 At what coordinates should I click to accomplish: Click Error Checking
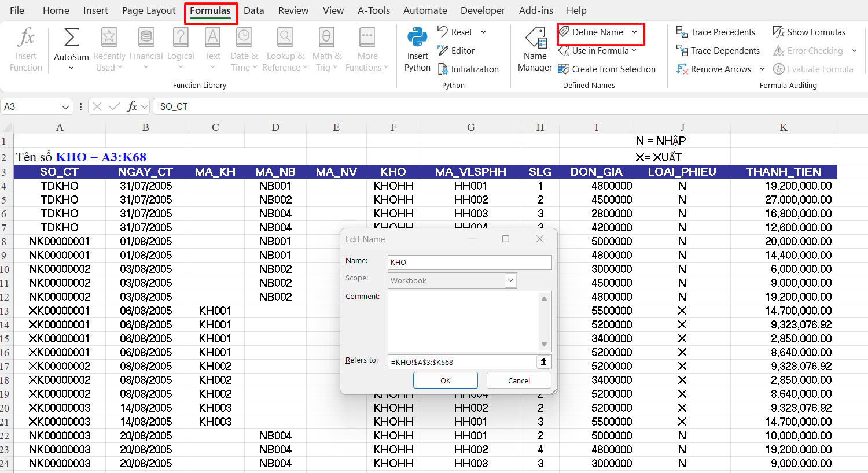(x=808, y=50)
